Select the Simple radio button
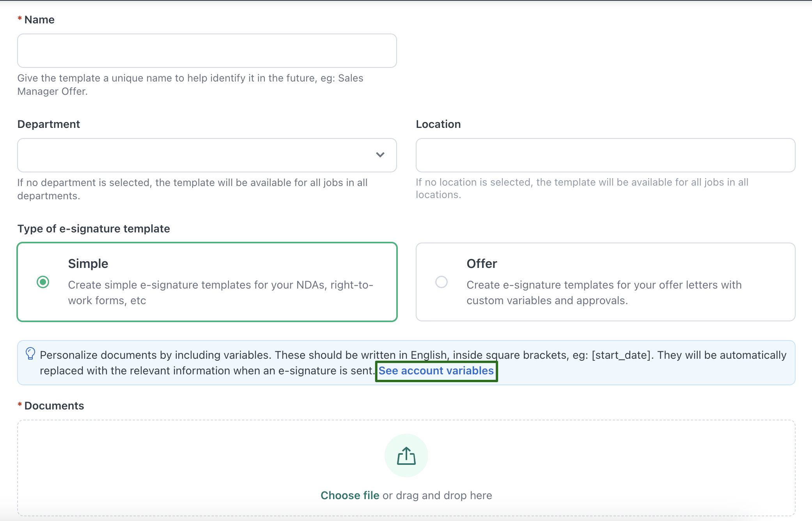Image resolution: width=812 pixels, height=521 pixels. (43, 282)
